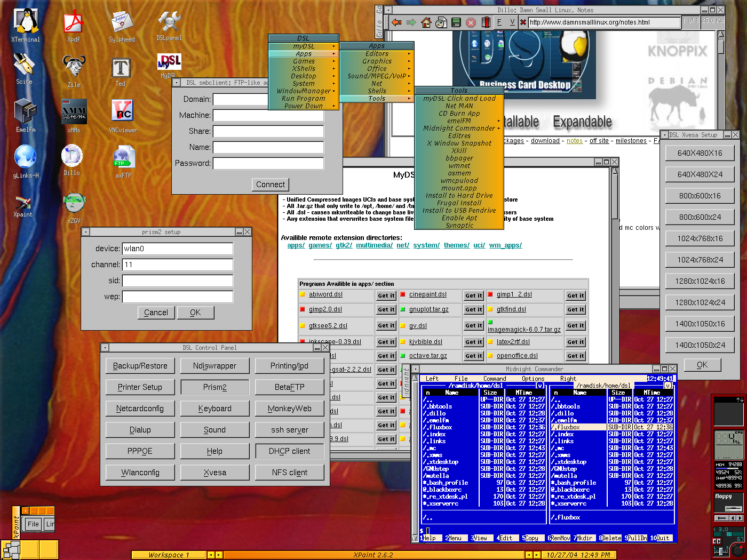
Task: Open the DSLpanel desktop icon
Action: click(x=169, y=26)
